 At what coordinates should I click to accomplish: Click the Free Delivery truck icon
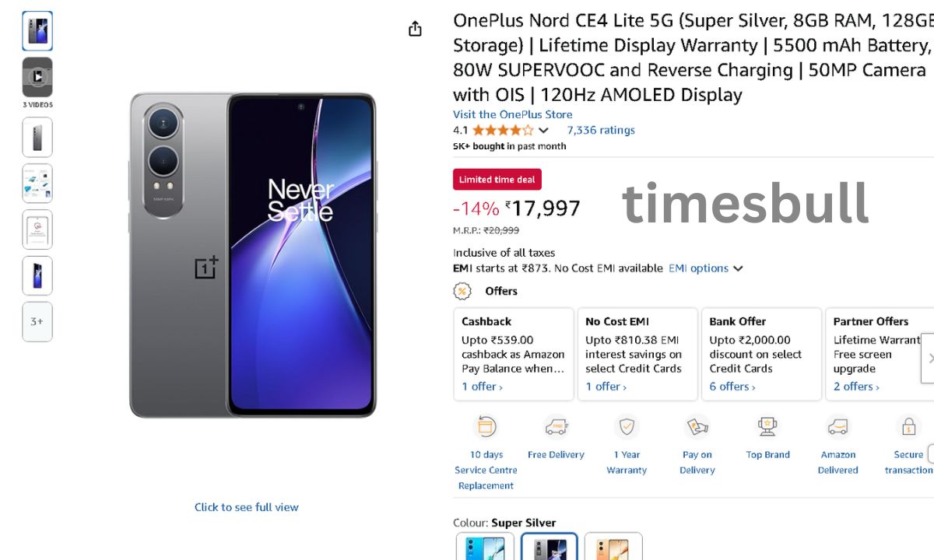click(556, 427)
